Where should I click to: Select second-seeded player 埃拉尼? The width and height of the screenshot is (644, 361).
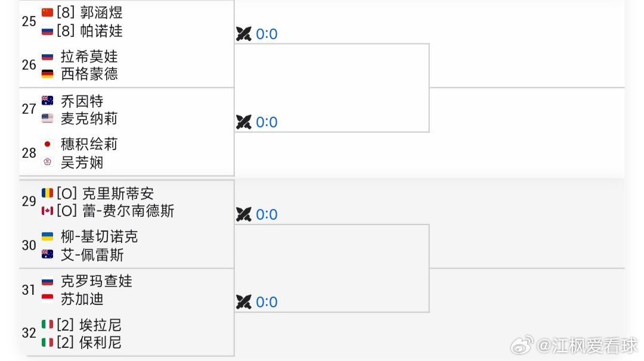100,325
